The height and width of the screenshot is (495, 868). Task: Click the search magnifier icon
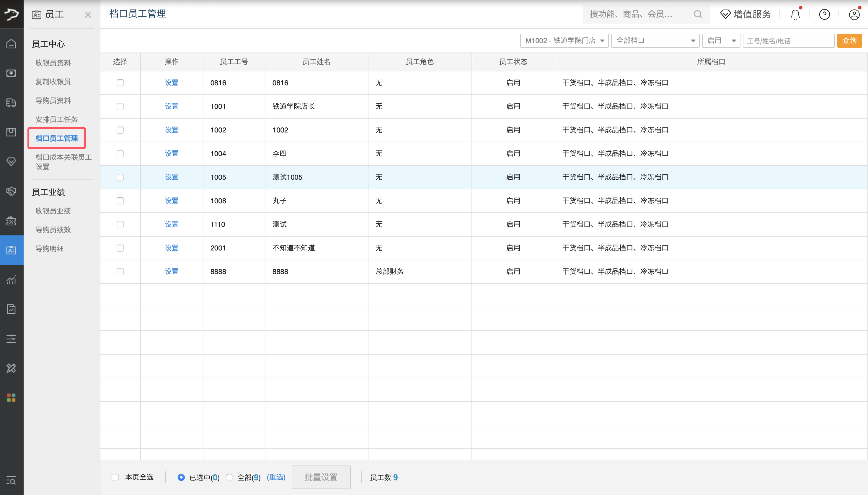(x=698, y=14)
